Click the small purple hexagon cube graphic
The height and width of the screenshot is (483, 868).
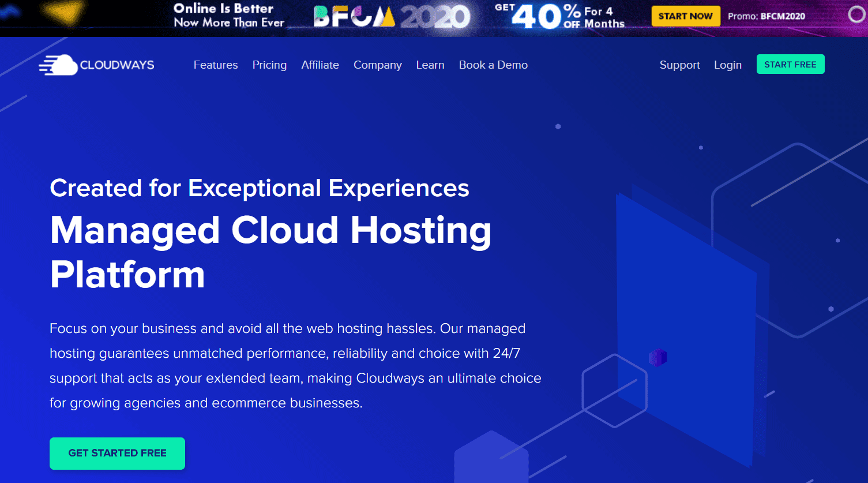click(x=657, y=358)
